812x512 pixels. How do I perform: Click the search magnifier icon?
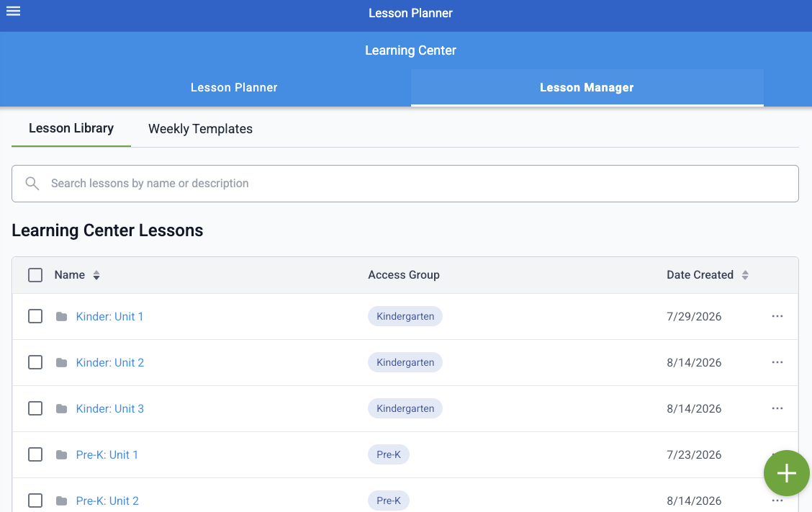coord(32,184)
